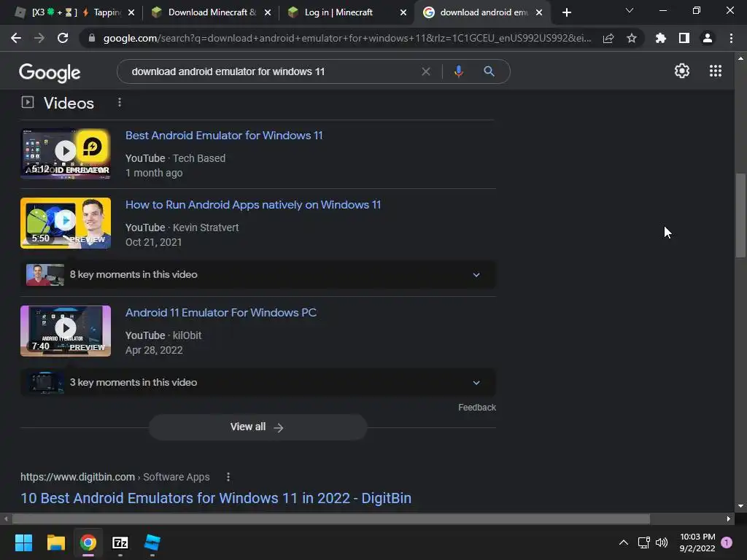Screen dimensions: 747x560
Task: Open a new browser tab
Action: coord(566,12)
